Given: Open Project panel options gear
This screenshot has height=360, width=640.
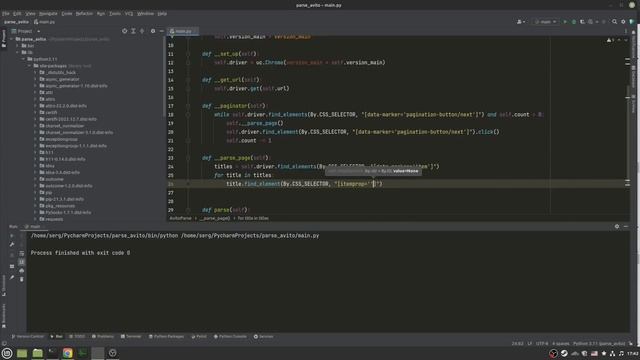Looking at the screenshot, I should 153,31.
